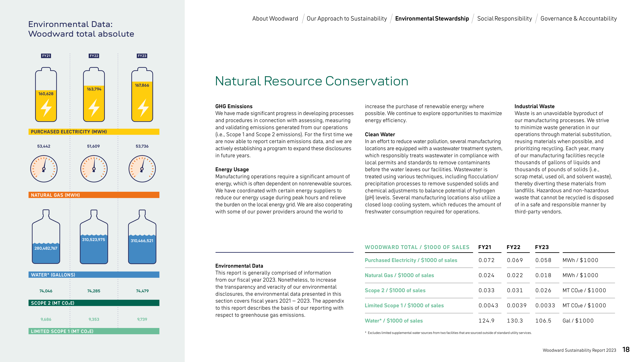Click the Scope 2 / $1000 of sales label
Image resolution: width=644 pixels, height=362 pixels.
click(395, 290)
